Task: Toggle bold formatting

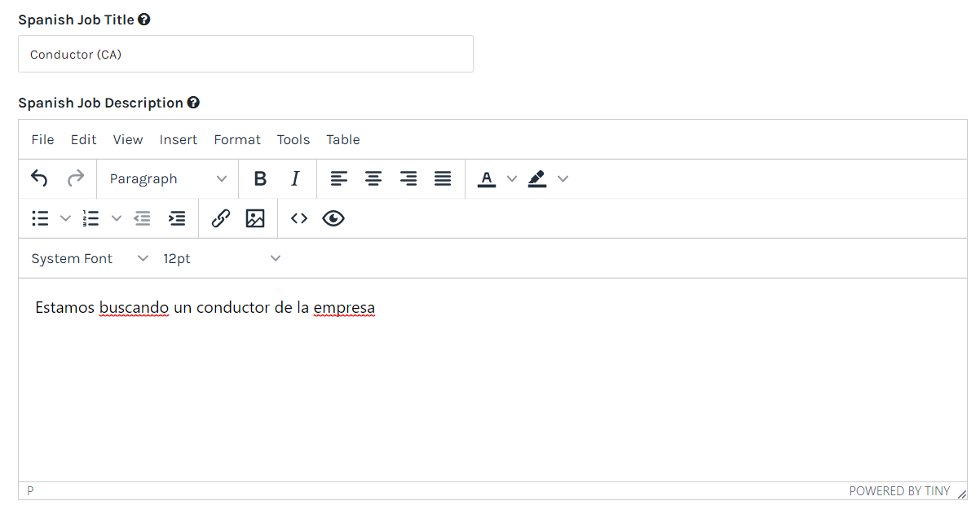Action: [x=260, y=178]
